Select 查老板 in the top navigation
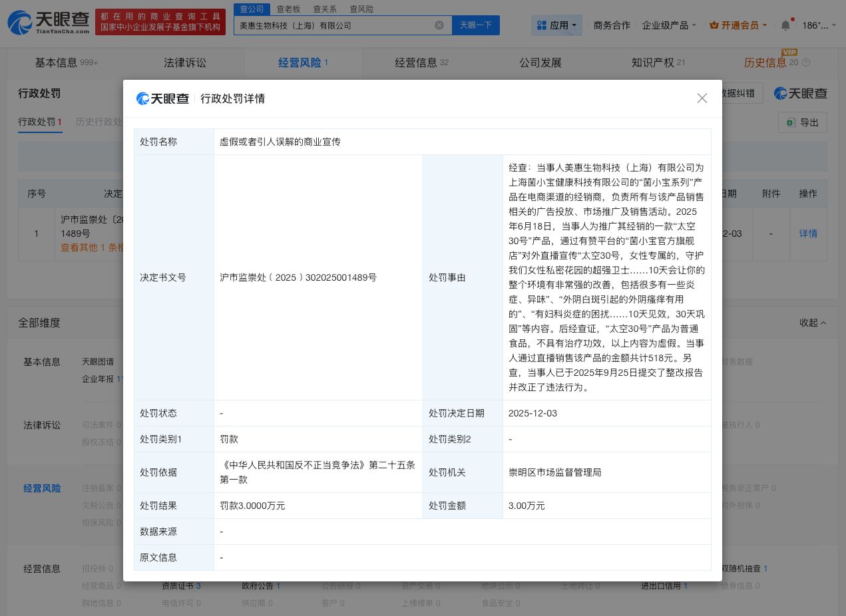The image size is (846, 616). click(289, 9)
